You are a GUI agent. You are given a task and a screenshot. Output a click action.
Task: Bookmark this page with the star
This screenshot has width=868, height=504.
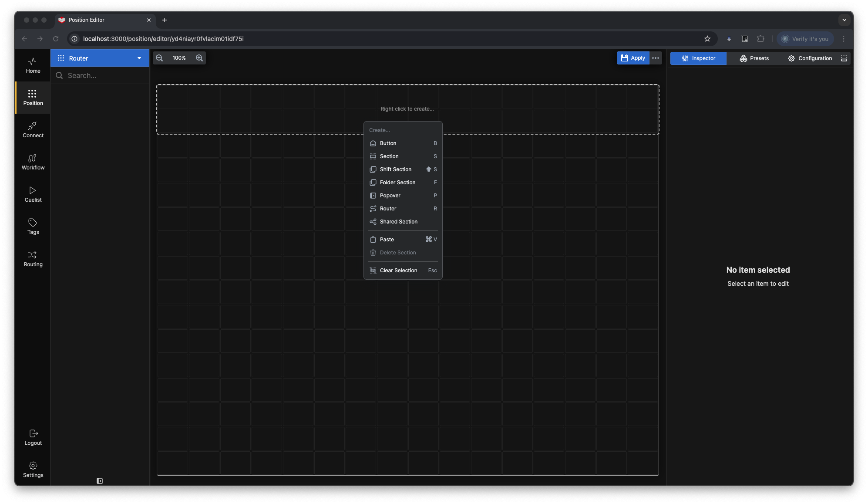[x=707, y=39]
